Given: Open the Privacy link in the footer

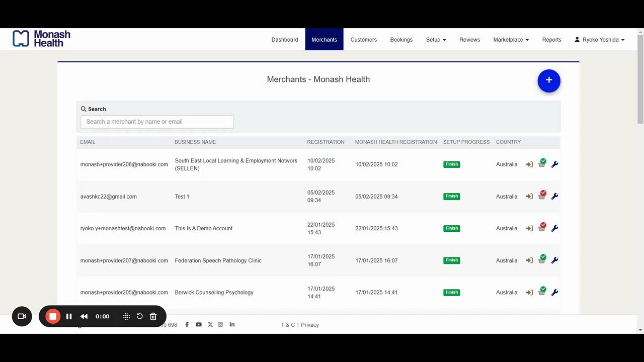Looking at the screenshot, I should [310, 325].
